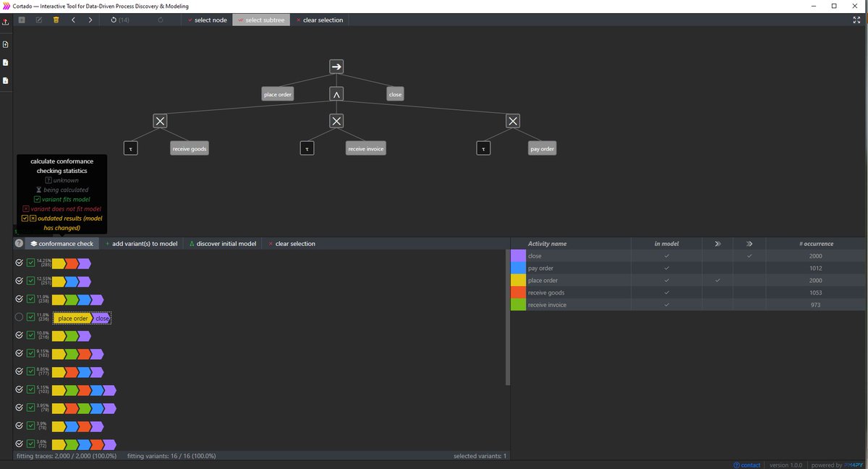
Task: Click purple color swatch for close activity
Action: (x=518, y=255)
